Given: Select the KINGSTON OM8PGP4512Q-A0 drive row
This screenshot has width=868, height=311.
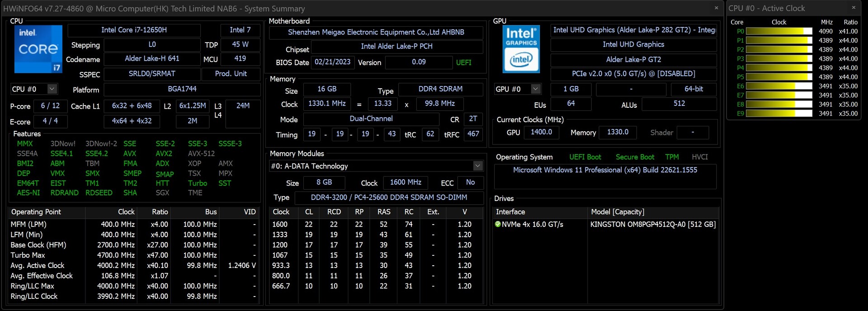Looking at the screenshot, I should point(605,225).
